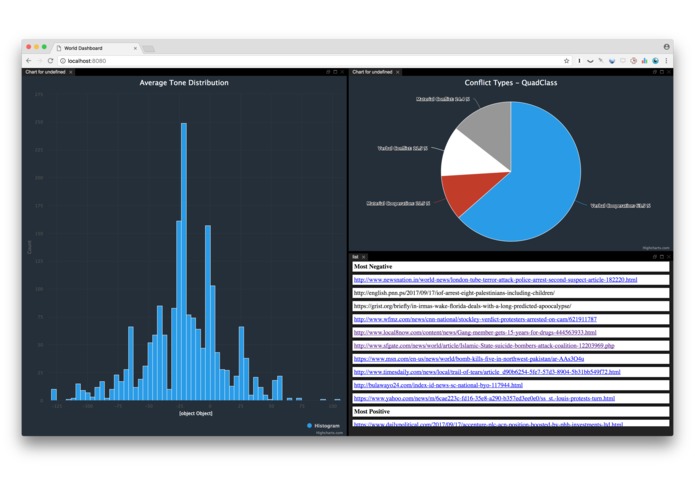Click the blue shield extension icon
This screenshot has width=695, height=494.
click(x=612, y=61)
